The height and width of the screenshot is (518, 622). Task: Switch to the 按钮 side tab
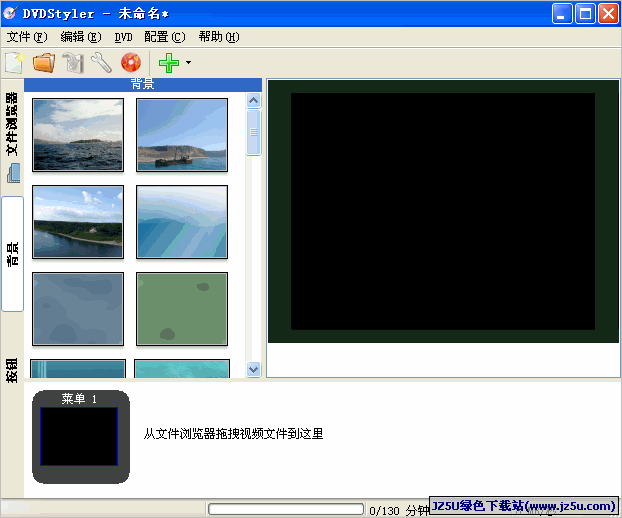click(x=12, y=370)
